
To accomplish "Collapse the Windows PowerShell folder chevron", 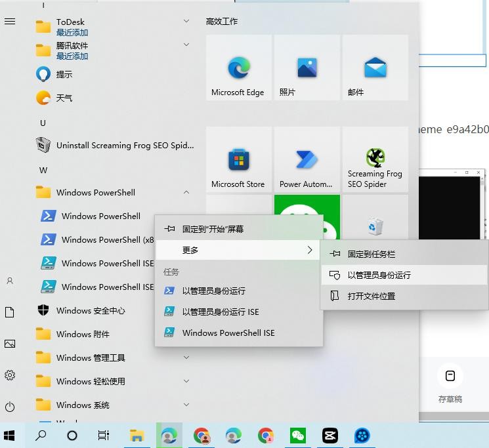I will 186,192.
